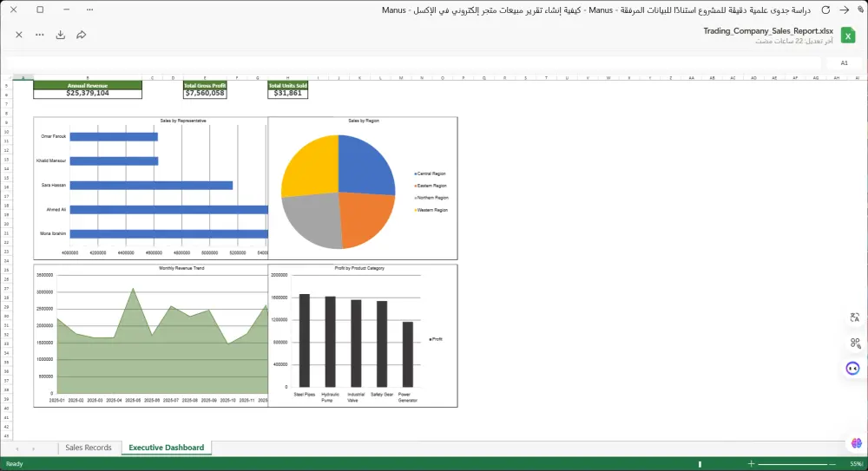Click the Hydraulic Pump profit column
The width and height of the screenshot is (868, 471).
pyautogui.click(x=330, y=342)
